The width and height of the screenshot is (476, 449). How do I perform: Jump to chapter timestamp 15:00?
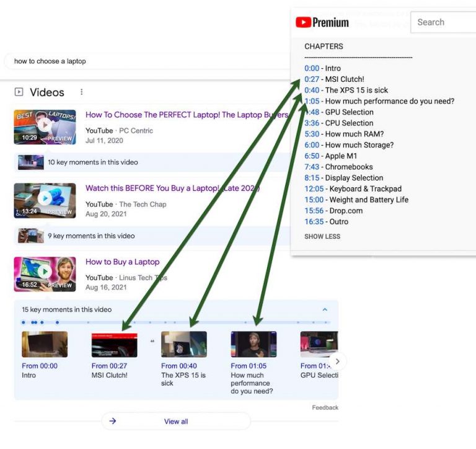pos(314,200)
